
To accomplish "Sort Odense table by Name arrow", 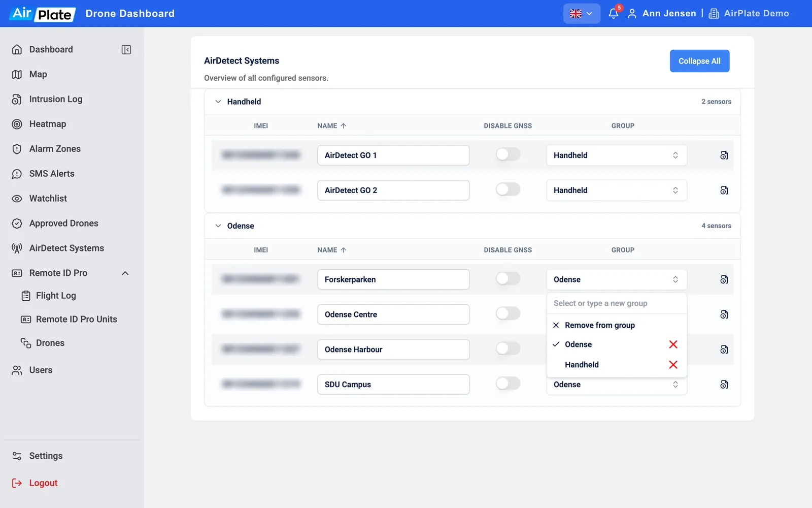I will [344, 250].
